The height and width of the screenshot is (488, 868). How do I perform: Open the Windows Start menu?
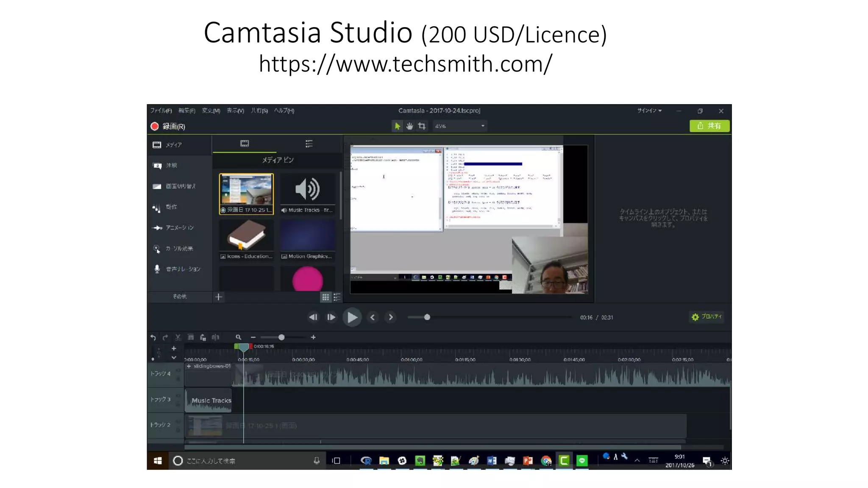pos(158,461)
